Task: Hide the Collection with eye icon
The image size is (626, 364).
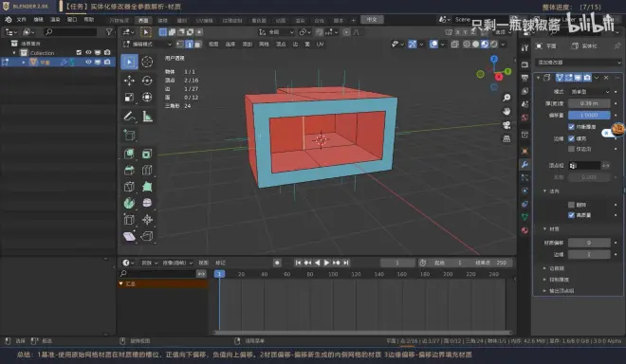Action: (88, 53)
